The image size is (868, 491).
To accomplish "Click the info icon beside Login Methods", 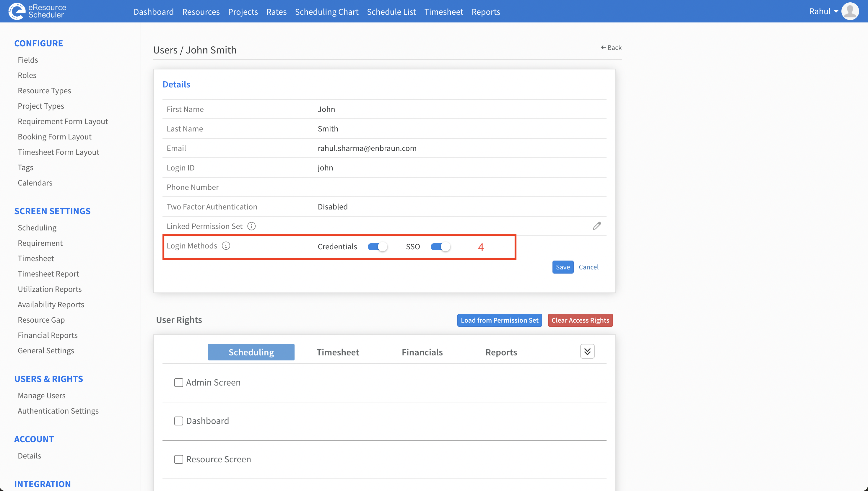I will point(226,246).
